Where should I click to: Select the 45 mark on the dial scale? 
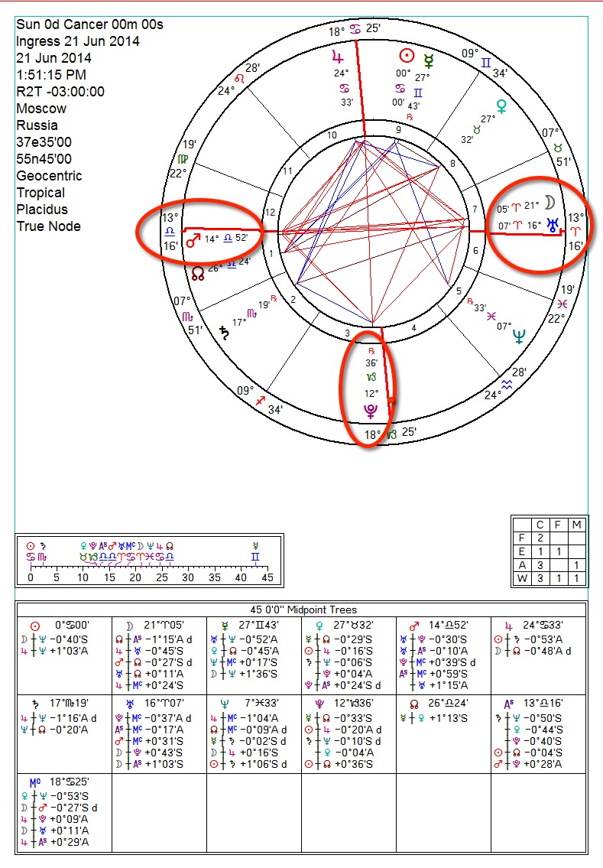coord(267,578)
